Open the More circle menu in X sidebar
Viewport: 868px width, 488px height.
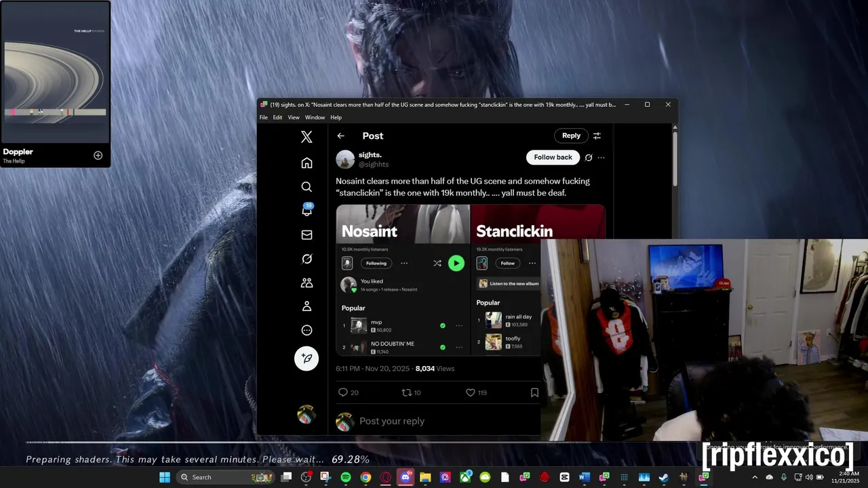pyautogui.click(x=307, y=330)
